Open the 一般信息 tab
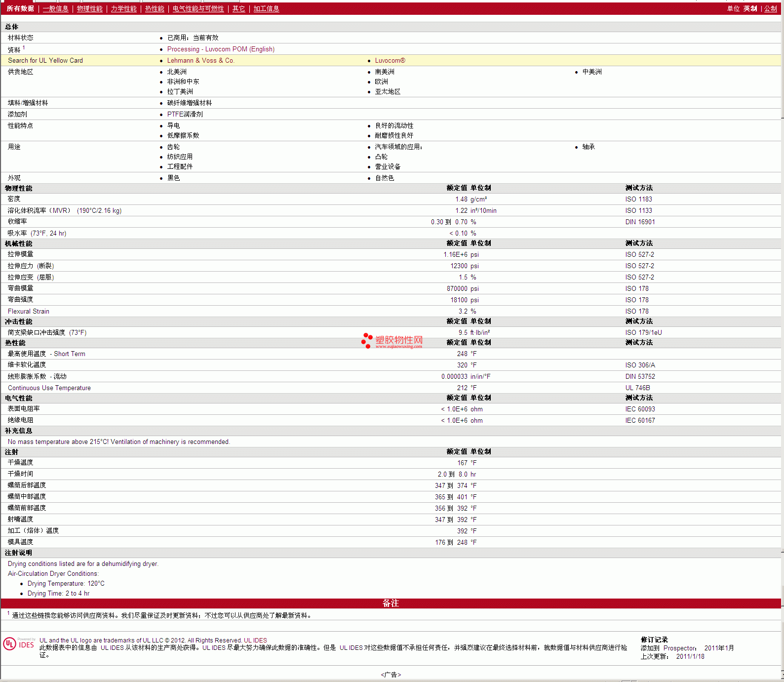 click(55, 9)
